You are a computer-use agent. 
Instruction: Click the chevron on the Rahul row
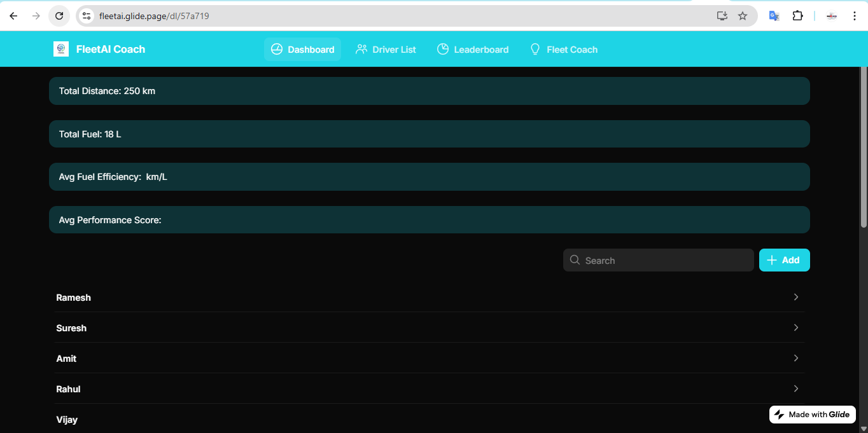[x=796, y=388]
